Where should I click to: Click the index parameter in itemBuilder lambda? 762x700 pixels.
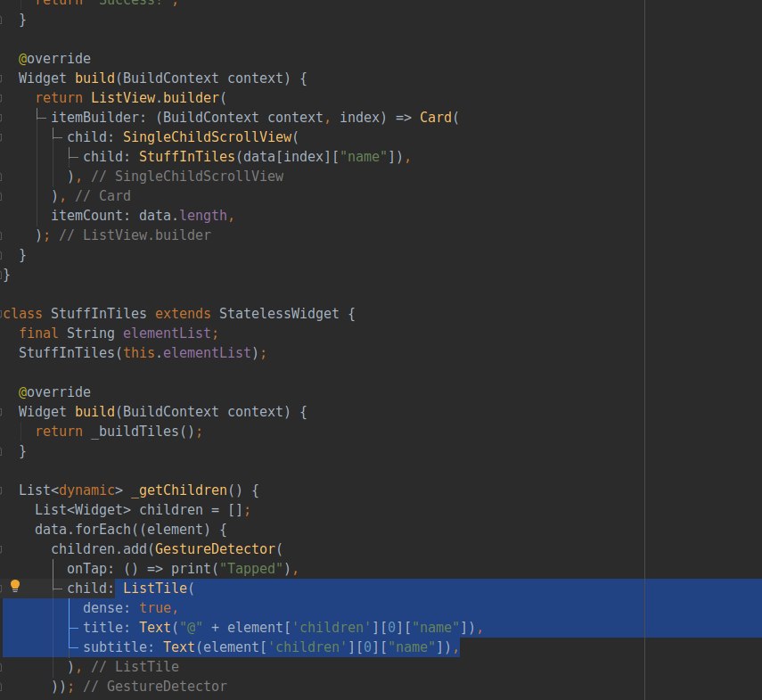[359, 118]
